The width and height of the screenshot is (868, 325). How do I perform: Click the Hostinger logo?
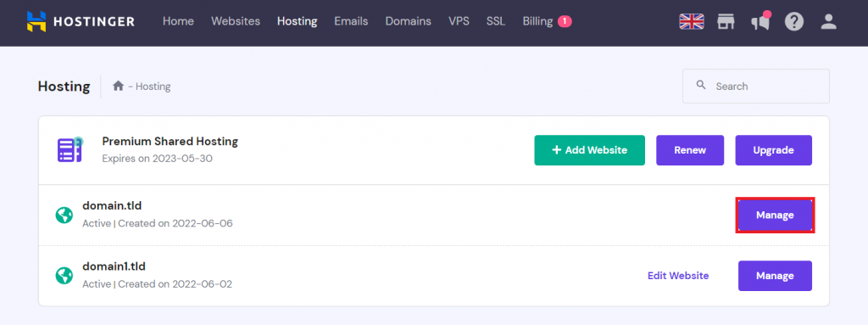tap(81, 21)
